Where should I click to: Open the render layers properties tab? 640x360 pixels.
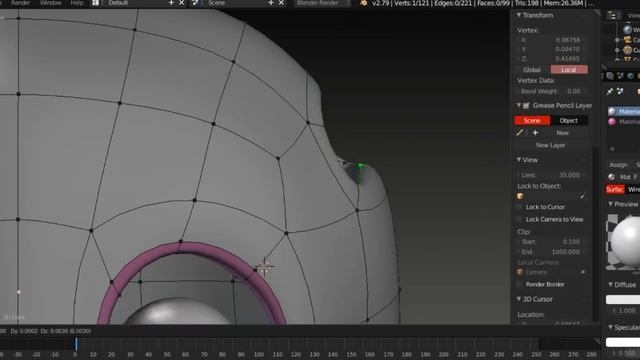click(610, 76)
